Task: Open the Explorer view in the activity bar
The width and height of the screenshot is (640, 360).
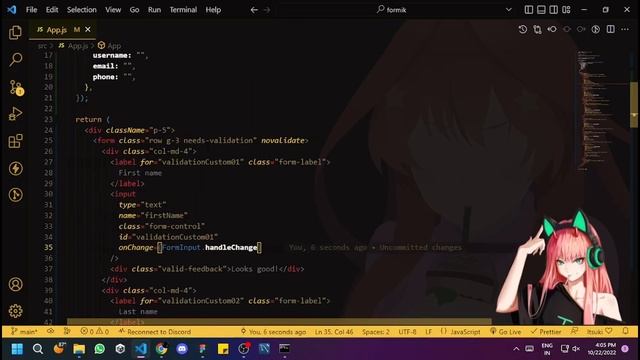Action: tap(16, 33)
